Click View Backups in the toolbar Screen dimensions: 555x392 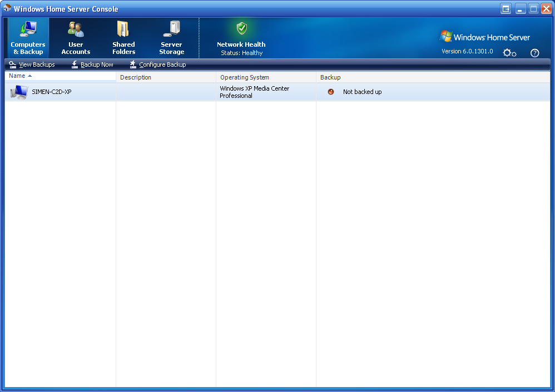tap(32, 64)
